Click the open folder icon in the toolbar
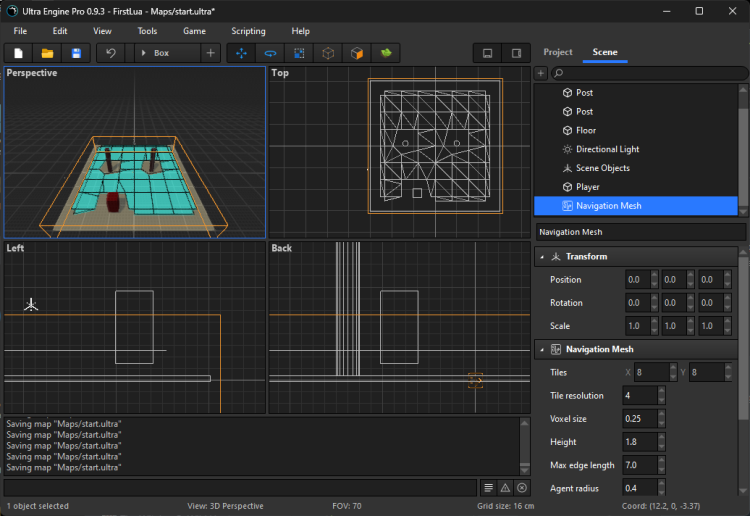 (x=47, y=53)
